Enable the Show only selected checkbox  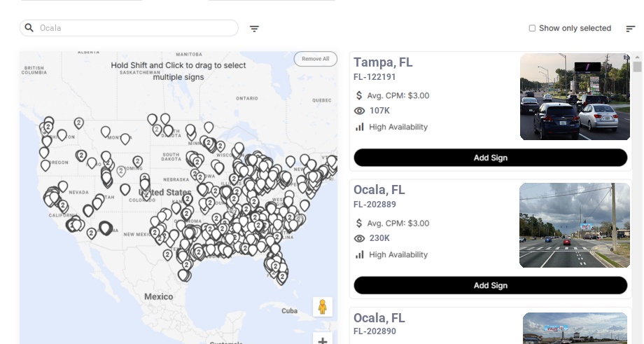pyautogui.click(x=532, y=29)
